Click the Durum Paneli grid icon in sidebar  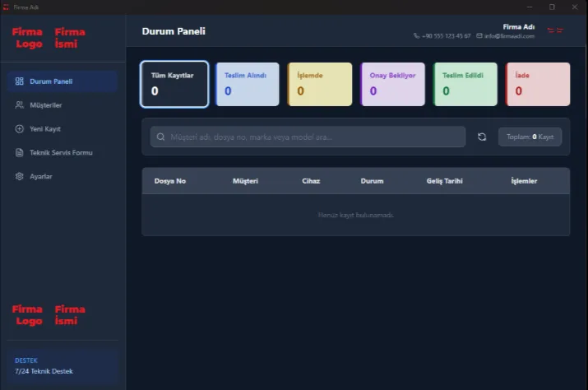20,81
